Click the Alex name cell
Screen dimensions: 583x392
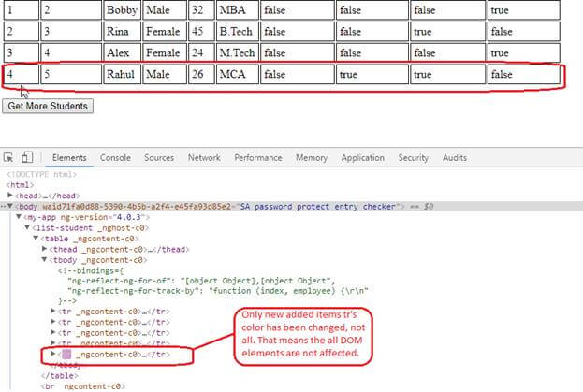[122, 52]
